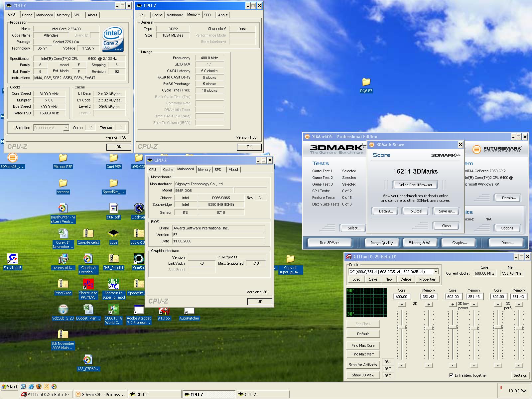Switch to Cache tab in CPU window

coord(27,15)
